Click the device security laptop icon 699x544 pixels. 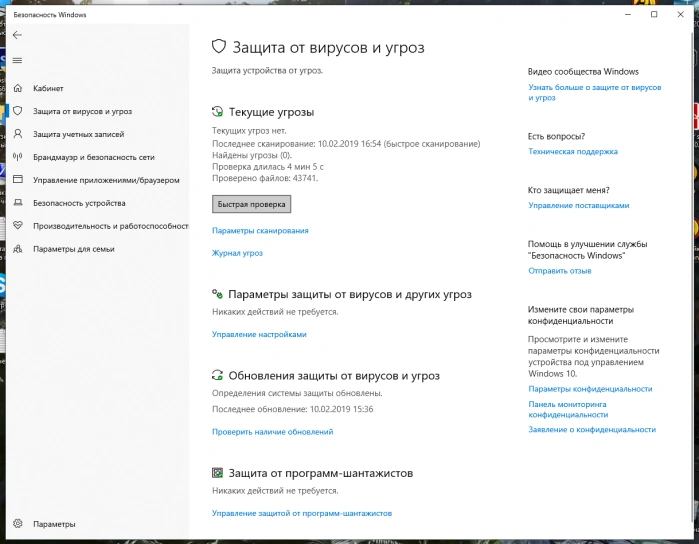(18, 202)
